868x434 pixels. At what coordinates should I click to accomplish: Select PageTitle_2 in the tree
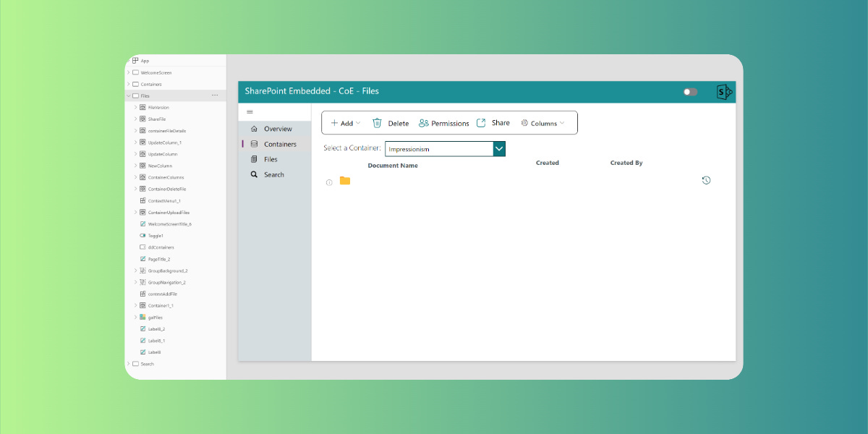pos(159,259)
